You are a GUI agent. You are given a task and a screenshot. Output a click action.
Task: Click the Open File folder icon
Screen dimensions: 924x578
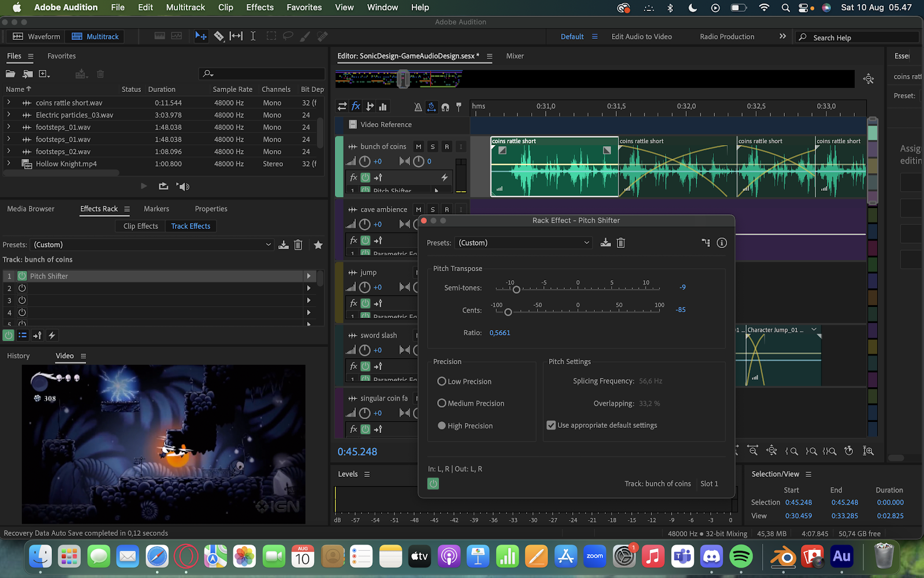(10, 74)
